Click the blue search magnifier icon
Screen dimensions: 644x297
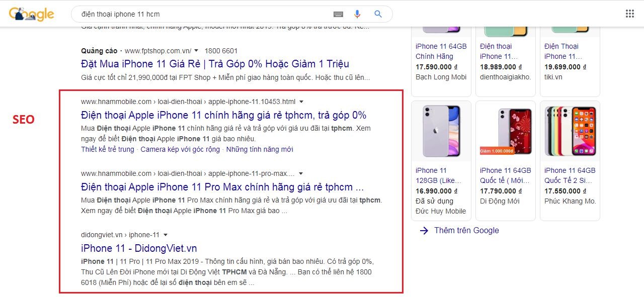click(378, 14)
